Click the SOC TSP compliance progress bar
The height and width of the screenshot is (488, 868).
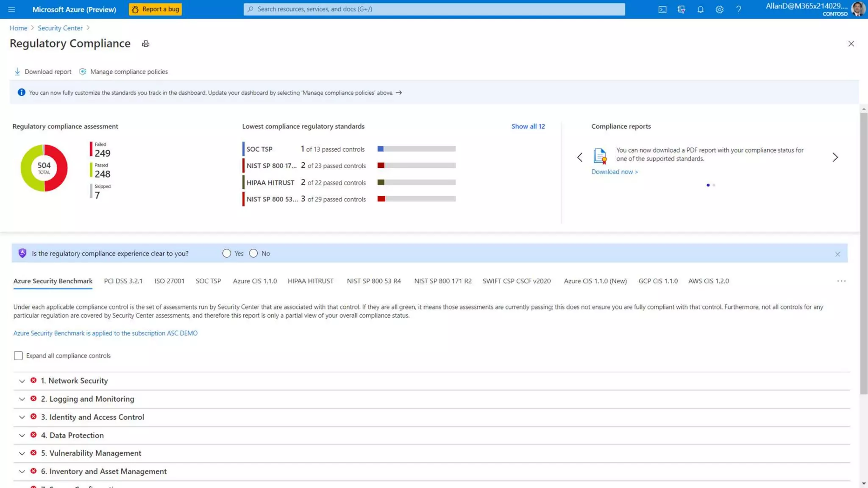click(416, 149)
